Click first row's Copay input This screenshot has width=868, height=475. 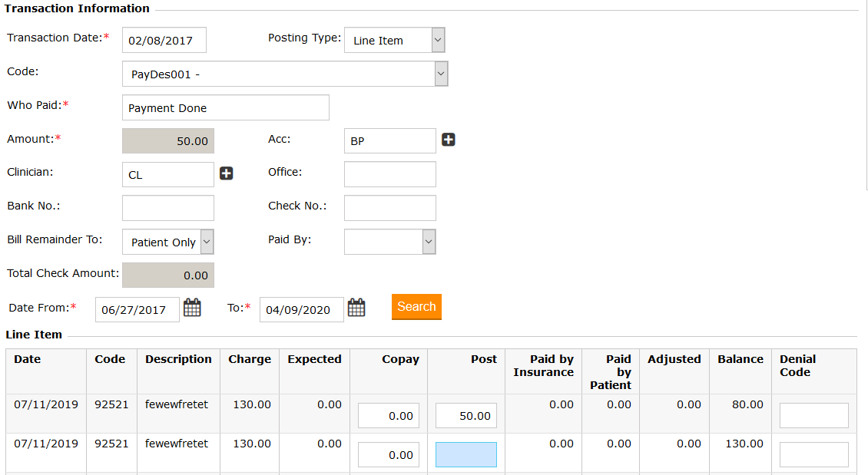point(388,415)
